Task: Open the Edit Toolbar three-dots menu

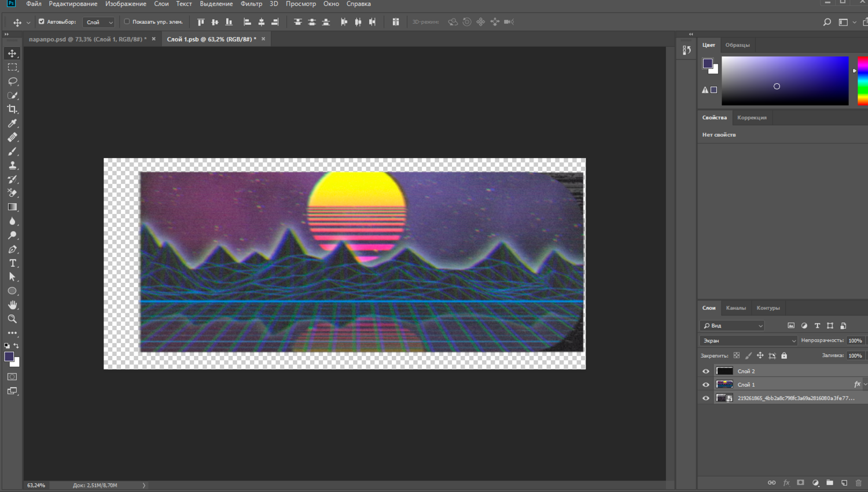Action: (x=12, y=333)
